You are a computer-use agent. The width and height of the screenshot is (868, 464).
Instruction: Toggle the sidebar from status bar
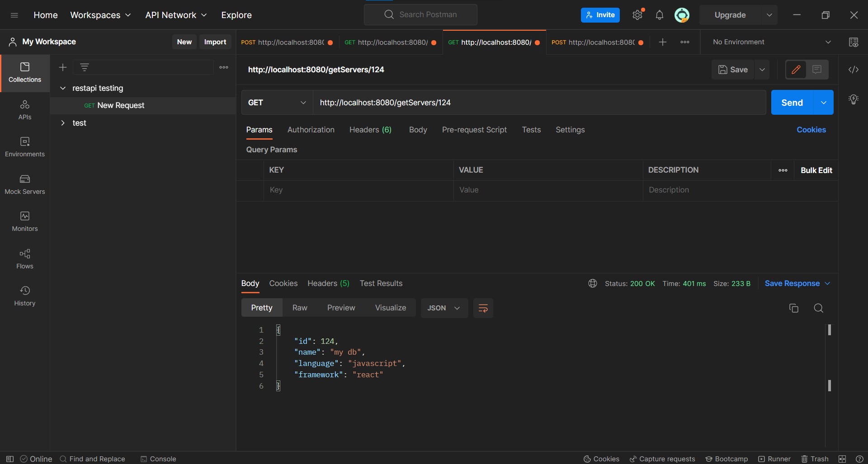pyautogui.click(x=10, y=459)
